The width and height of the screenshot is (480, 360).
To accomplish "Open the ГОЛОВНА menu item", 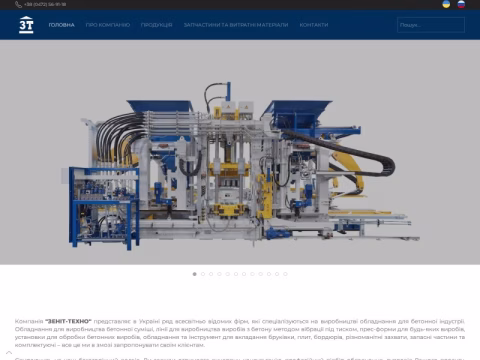I will pos(62,25).
